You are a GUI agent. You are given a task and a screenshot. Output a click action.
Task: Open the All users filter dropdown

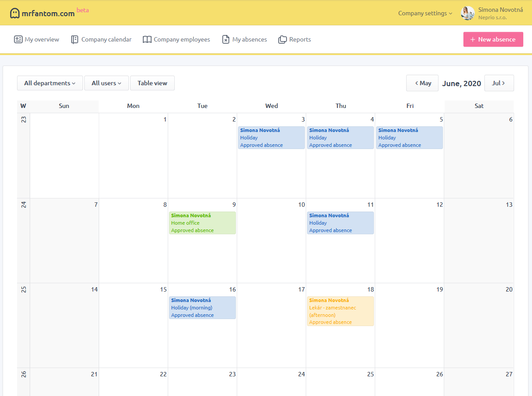[x=107, y=83]
